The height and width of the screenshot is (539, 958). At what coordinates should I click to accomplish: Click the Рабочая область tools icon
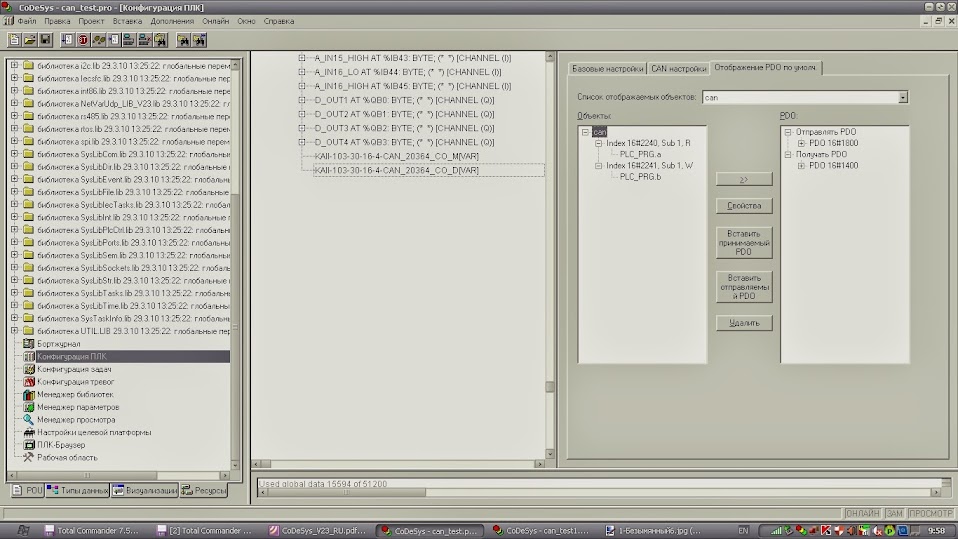coord(29,457)
